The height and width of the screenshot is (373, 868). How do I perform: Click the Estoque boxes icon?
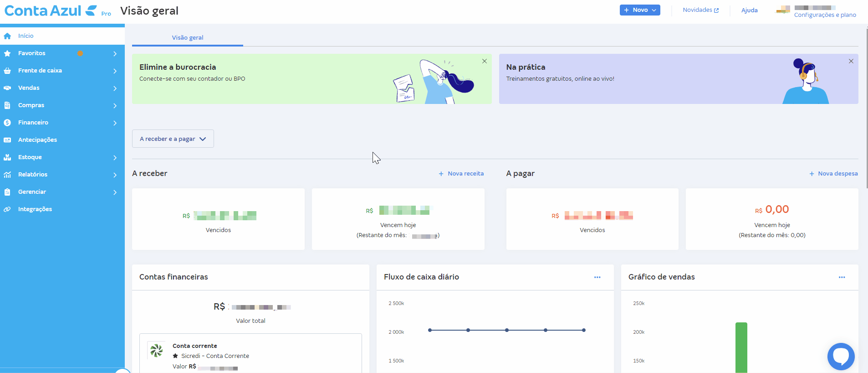tap(7, 157)
